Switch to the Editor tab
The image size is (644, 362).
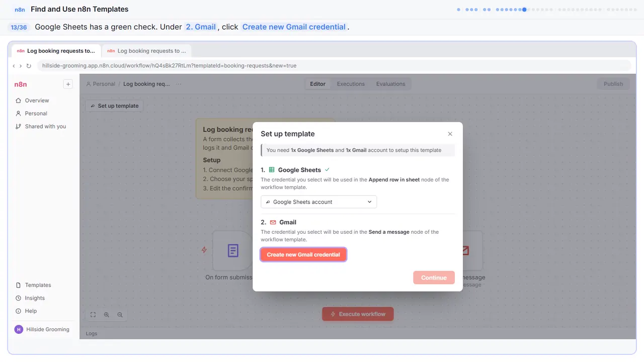(x=317, y=84)
